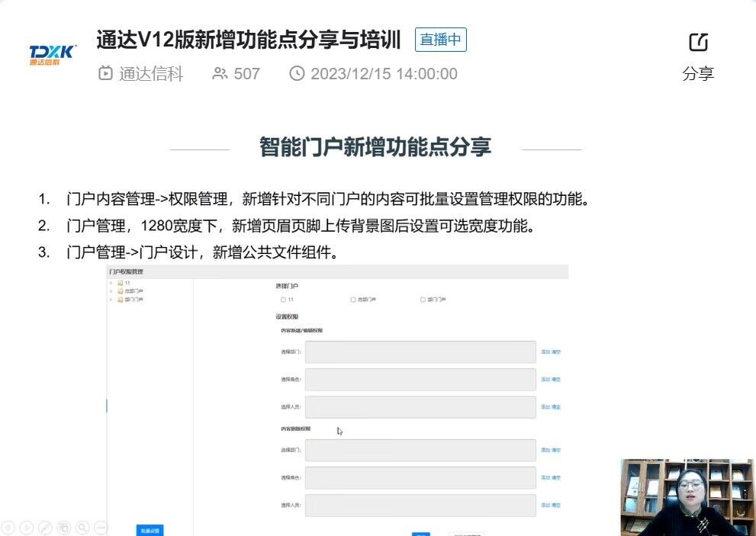The image size is (756, 536).
Task: Click the 内容新建/编辑权限 subsection label
Action: click(302, 331)
